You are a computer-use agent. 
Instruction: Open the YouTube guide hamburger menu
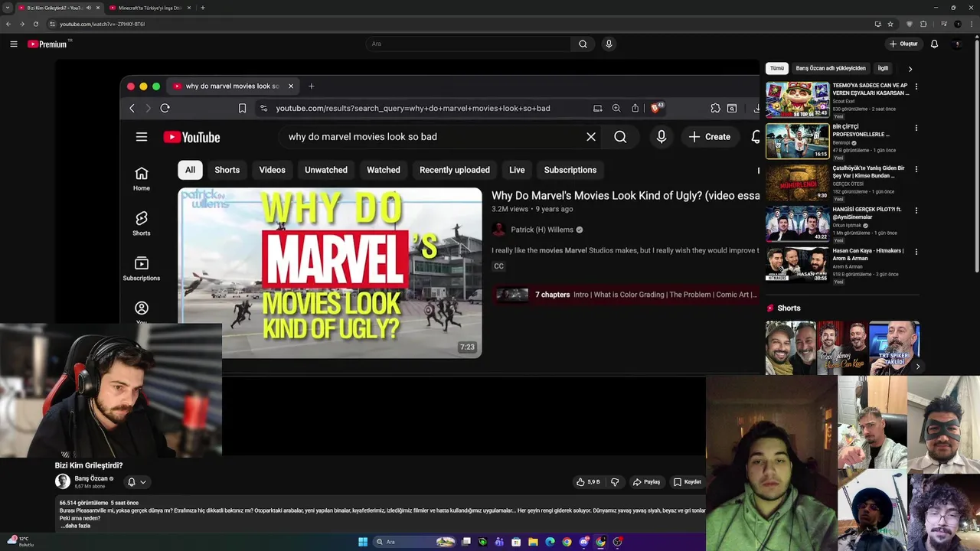pyautogui.click(x=14, y=44)
